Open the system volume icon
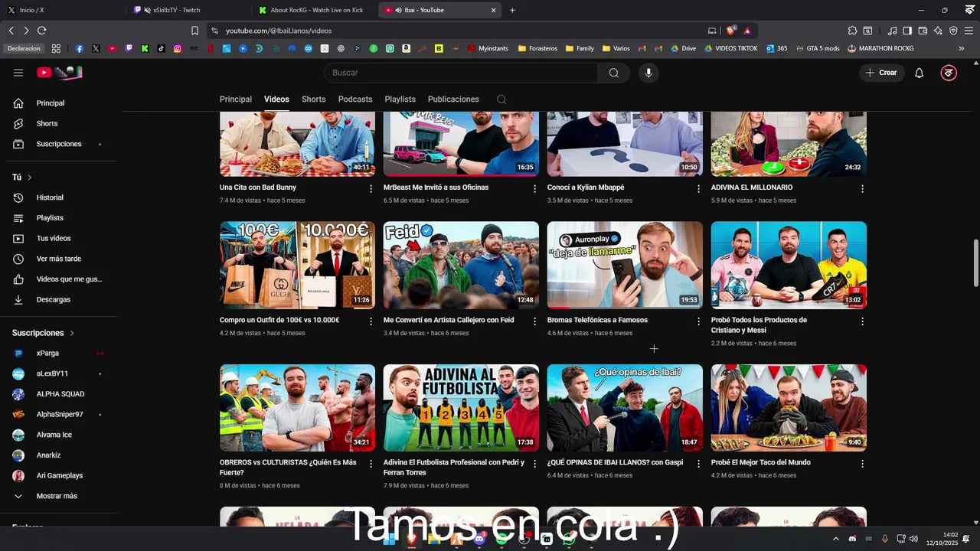The image size is (980, 551). [913, 539]
